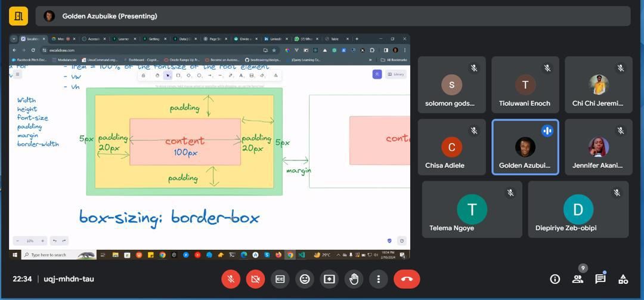Switch to the Excalidraw tab in shared Chrome
This screenshot has height=300, width=644.
[x=33, y=39]
